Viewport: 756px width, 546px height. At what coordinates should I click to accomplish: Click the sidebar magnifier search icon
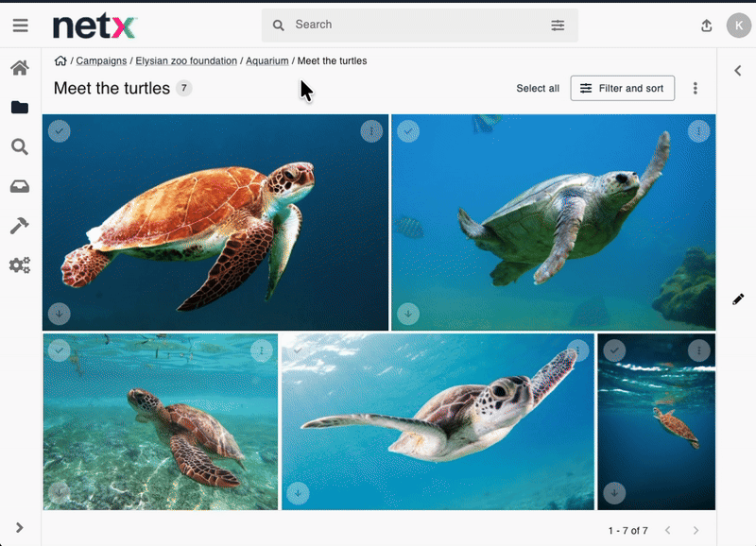point(20,147)
